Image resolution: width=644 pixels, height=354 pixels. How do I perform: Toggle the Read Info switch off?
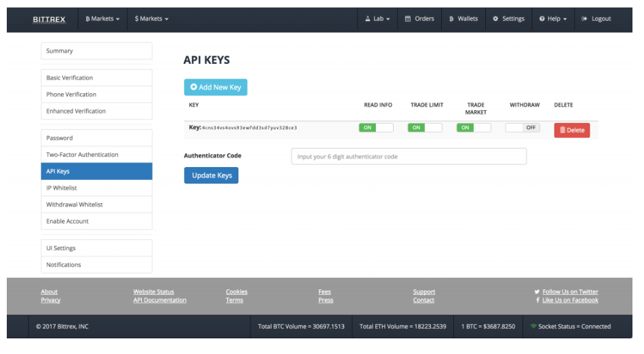pos(376,128)
